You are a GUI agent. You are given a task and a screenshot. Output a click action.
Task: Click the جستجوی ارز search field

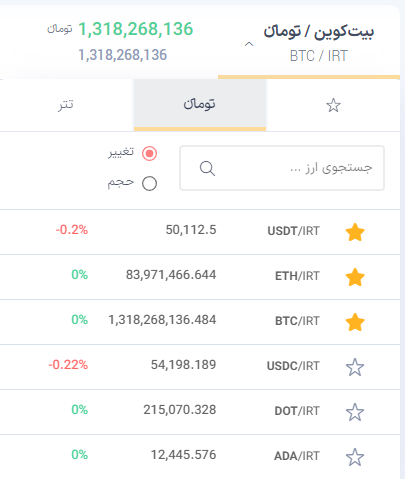282,168
